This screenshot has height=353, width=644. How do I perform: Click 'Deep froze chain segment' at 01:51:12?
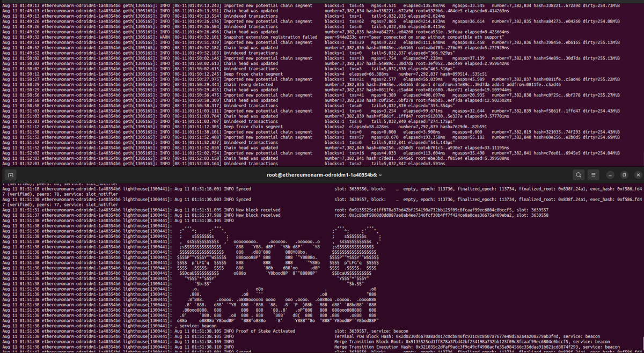point(253,127)
